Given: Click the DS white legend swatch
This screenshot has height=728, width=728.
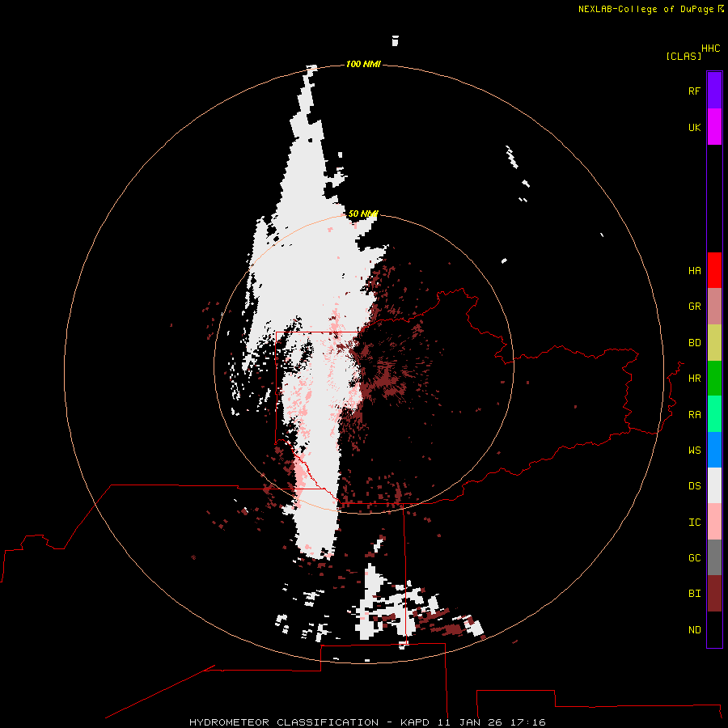Looking at the screenshot, I should 714,485.
